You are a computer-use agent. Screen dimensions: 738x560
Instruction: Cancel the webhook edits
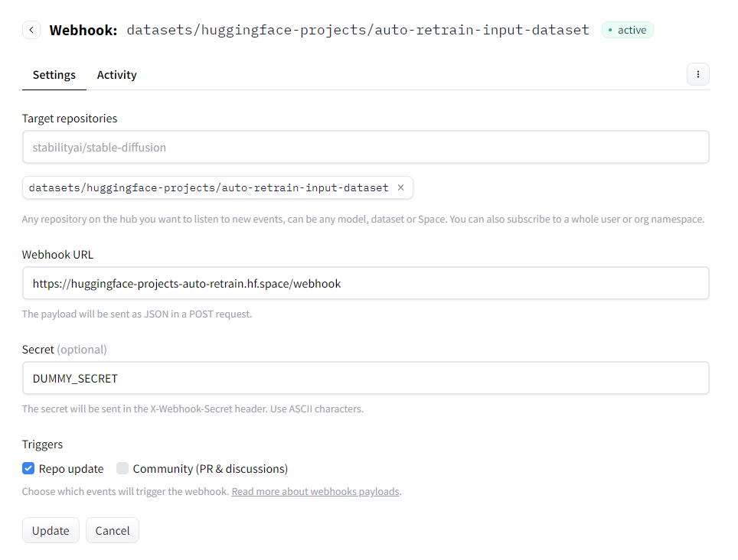click(x=112, y=530)
